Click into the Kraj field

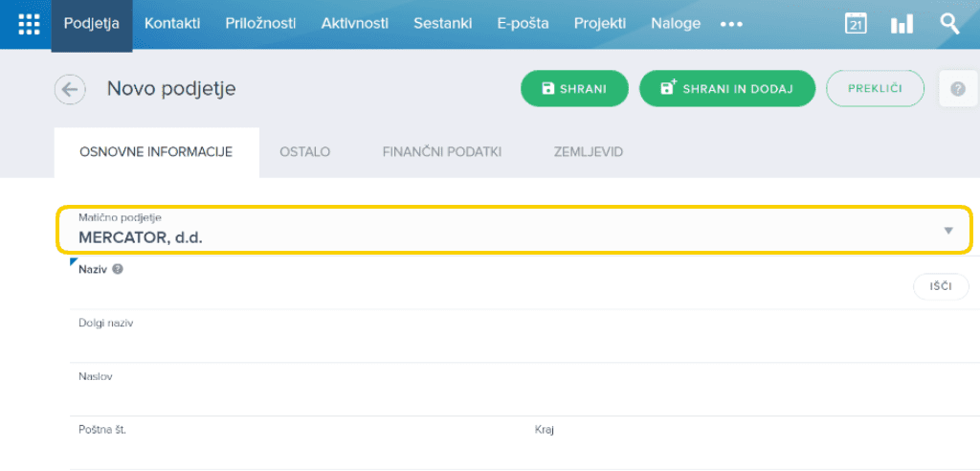click(752, 443)
